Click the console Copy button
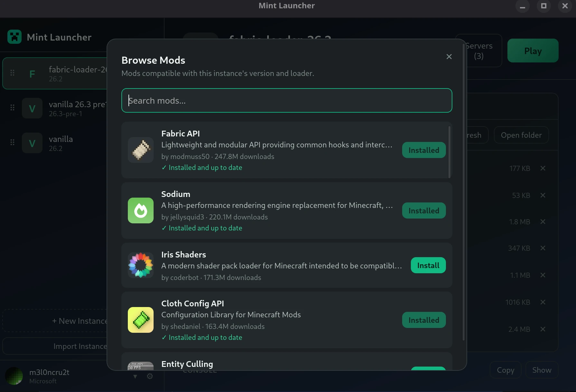Image resolution: width=576 pixels, height=392 pixels. 505,370
